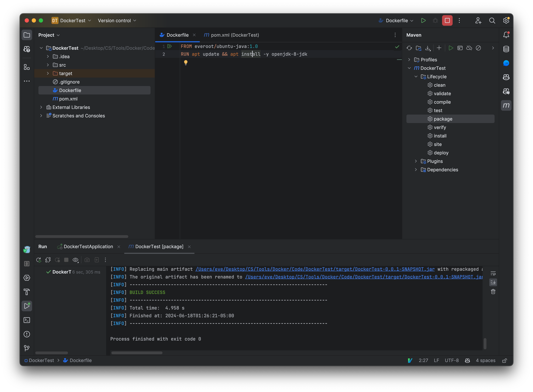Screen dimensions: 533x392
Task: Click the console horizontal scrollbar
Action: click(x=137, y=353)
